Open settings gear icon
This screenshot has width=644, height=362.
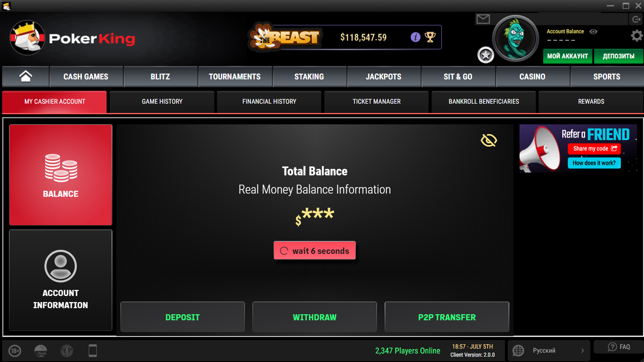click(636, 36)
